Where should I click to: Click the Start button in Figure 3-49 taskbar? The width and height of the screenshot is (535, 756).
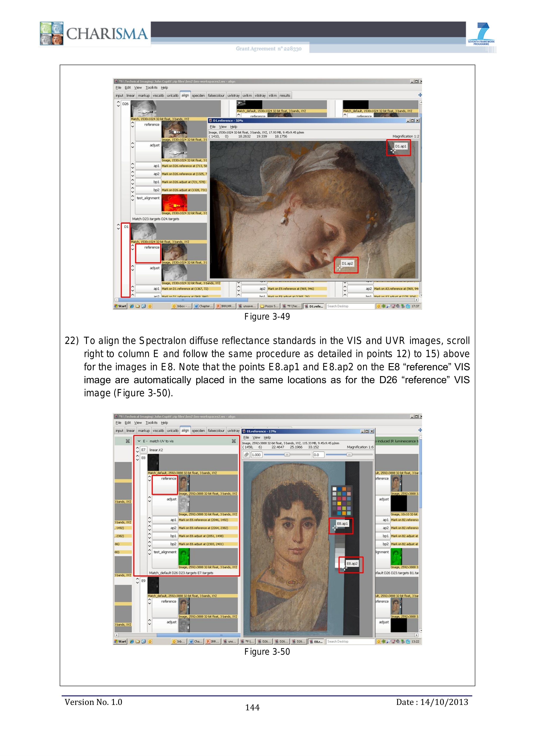[x=120, y=306]
